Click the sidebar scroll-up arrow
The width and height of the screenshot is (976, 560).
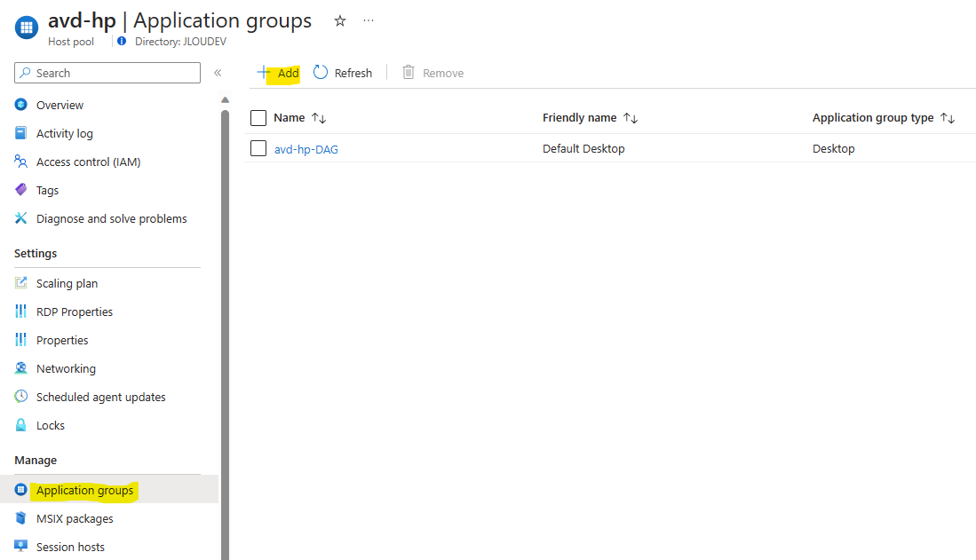[x=226, y=100]
